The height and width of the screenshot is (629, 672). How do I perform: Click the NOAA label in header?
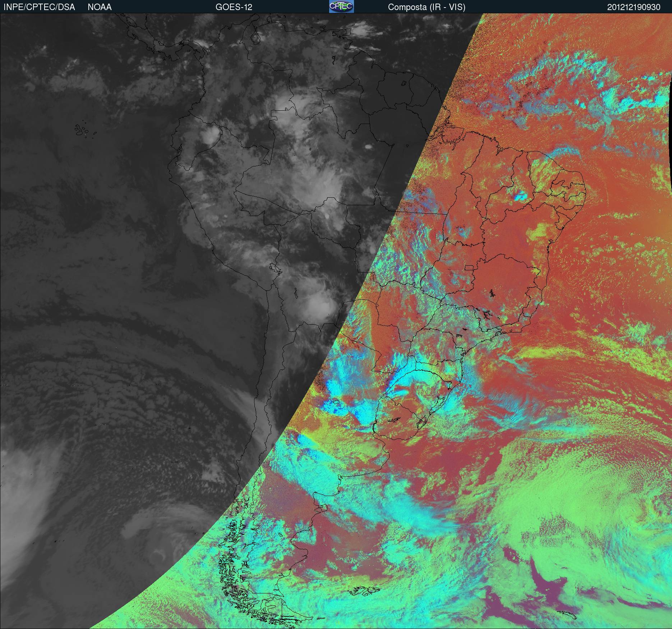[100, 7]
